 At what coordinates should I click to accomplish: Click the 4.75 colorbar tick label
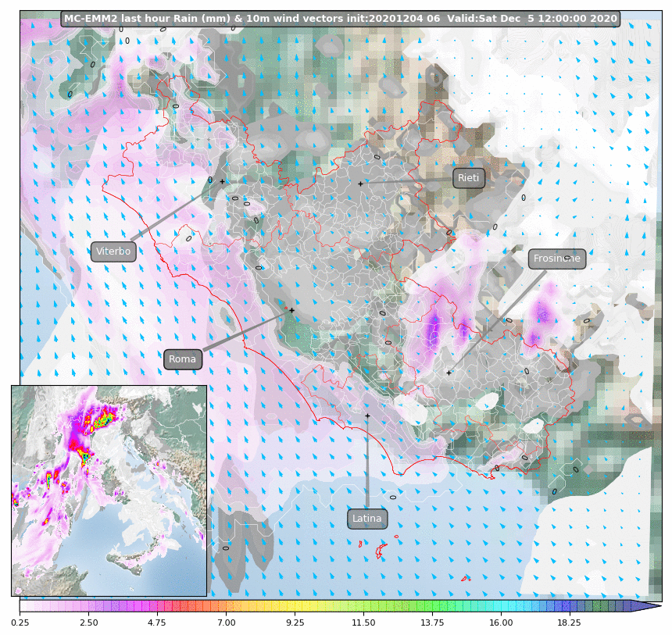coord(157,623)
